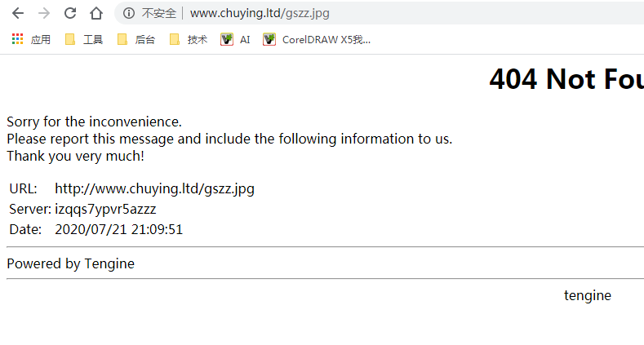Open the site info icon

click(x=128, y=13)
